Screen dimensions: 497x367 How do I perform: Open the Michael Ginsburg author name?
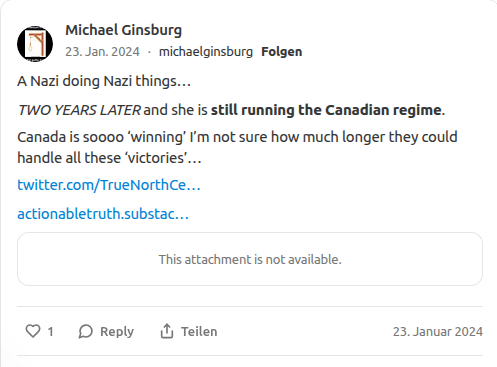click(x=123, y=30)
